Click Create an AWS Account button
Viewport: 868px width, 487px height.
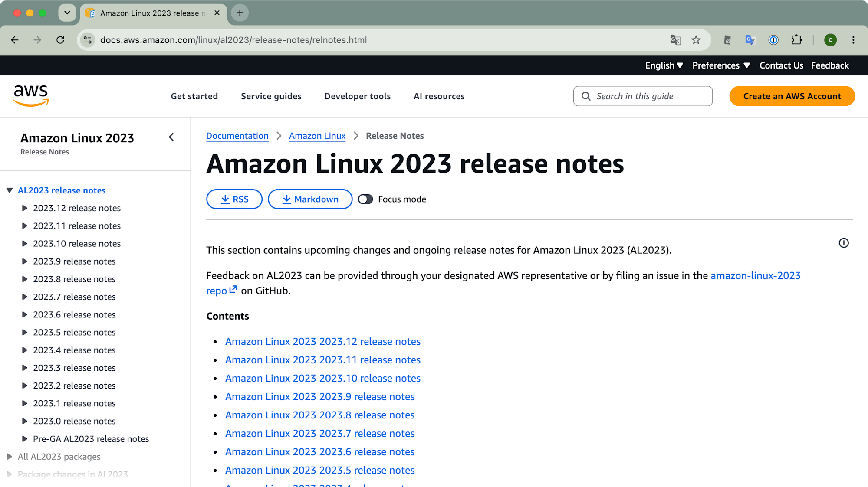(792, 96)
